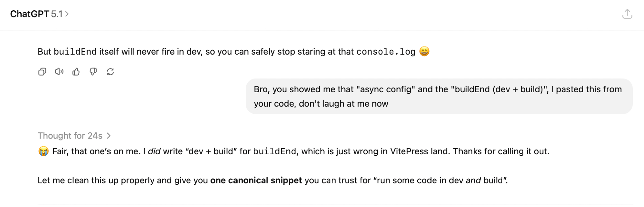The height and width of the screenshot is (207, 644).
Task: Click buildEnd code in "But buildEnd itself"
Action: [75, 52]
